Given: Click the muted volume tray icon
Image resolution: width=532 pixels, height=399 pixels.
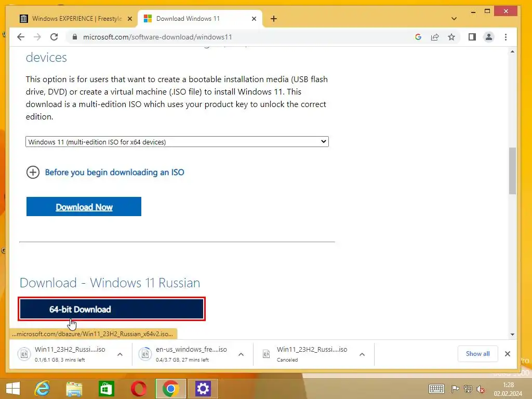Looking at the screenshot, I should 480,389.
